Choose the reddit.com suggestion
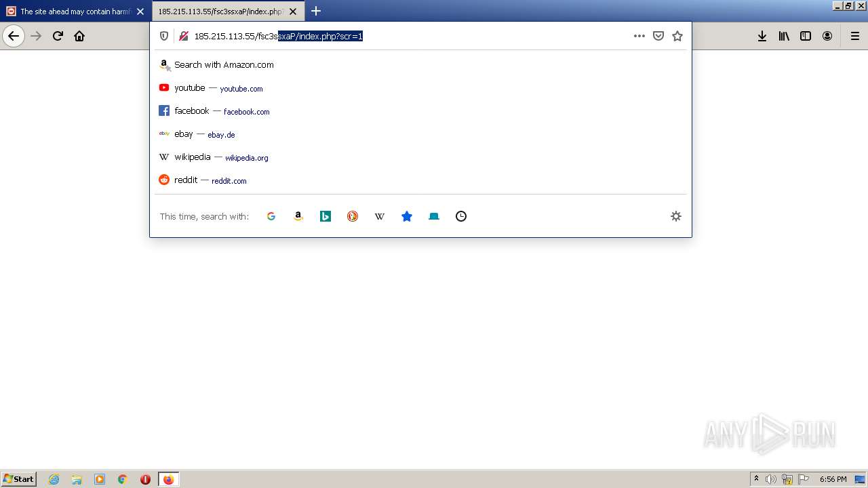868x488 pixels. (x=420, y=180)
